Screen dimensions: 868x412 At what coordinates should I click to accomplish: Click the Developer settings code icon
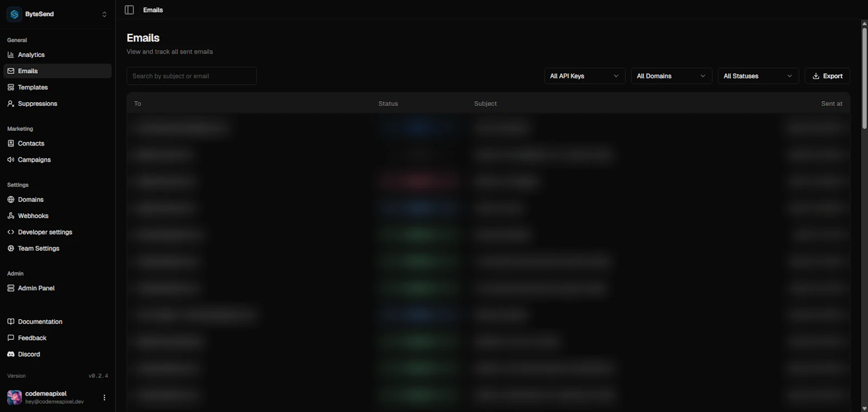coord(11,232)
